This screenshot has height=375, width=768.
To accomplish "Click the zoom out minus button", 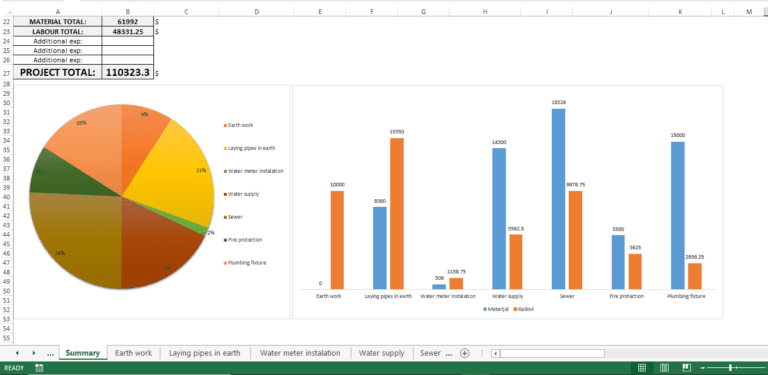I will click(x=703, y=368).
